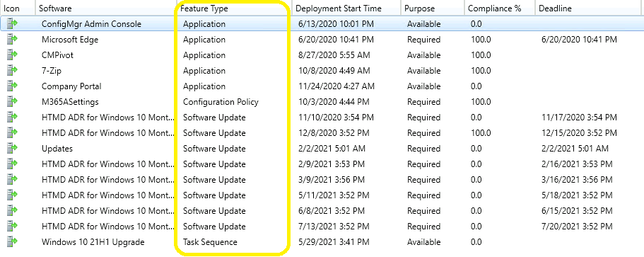The image size is (644, 257).
Task: Sort by the Icon column header
Action: [17, 8]
